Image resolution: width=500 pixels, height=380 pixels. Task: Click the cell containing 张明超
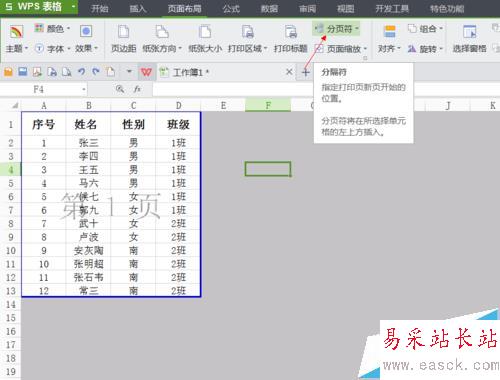click(88, 264)
